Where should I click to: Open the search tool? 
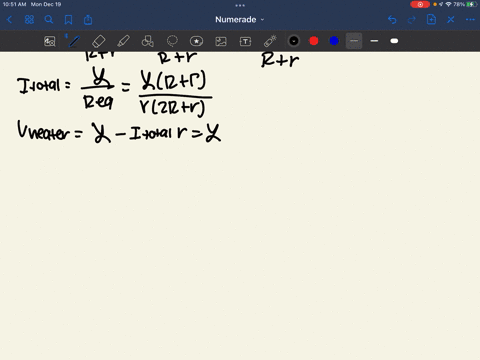pos(49,20)
